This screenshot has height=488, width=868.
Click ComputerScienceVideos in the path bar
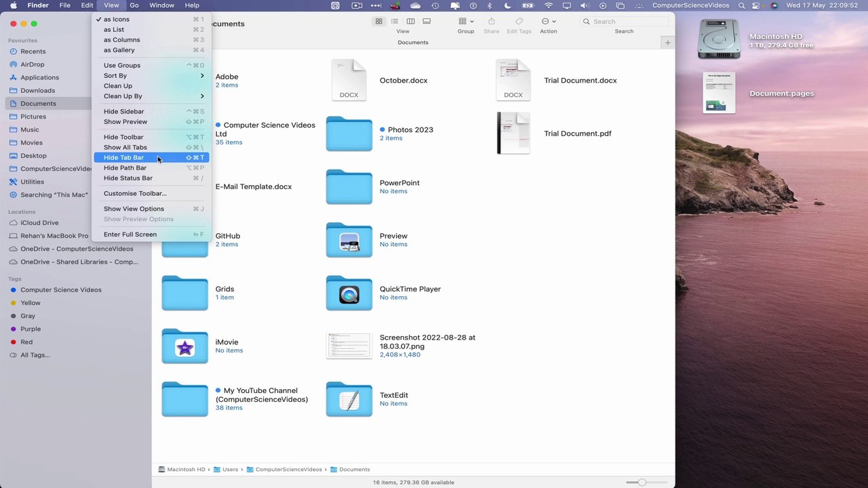point(284,470)
